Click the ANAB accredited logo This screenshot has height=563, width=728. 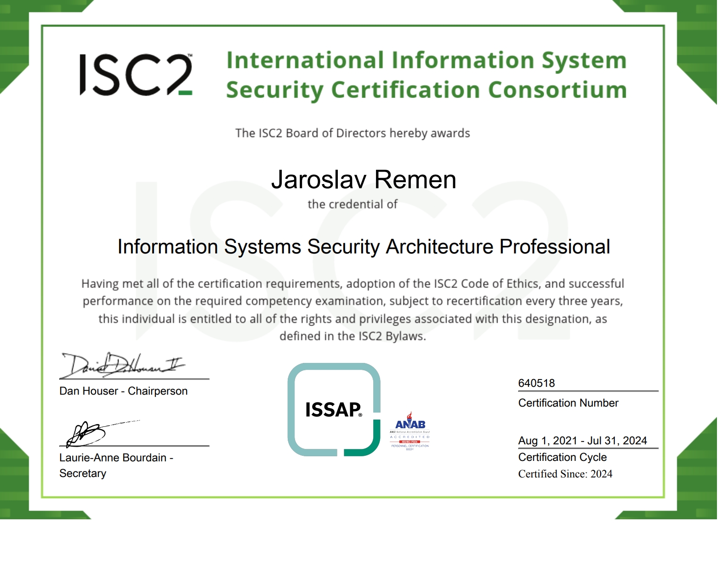click(x=410, y=431)
